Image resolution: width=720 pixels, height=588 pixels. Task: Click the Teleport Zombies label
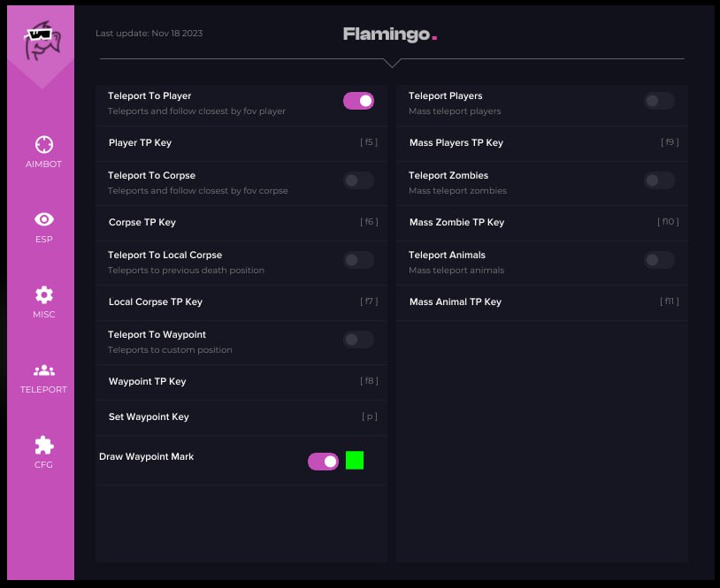(x=448, y=175)
